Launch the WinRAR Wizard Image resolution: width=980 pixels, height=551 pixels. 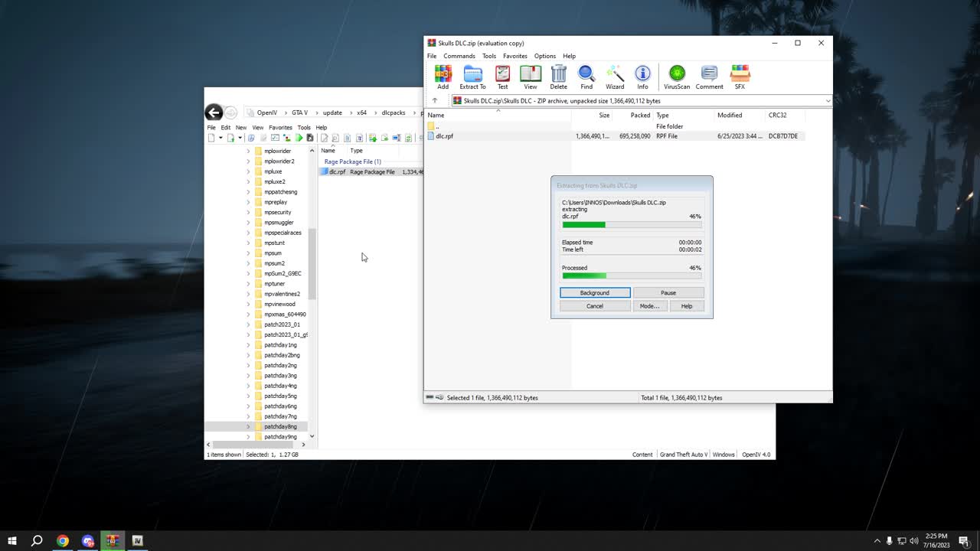pyautogui.click(x=615, y=77)
